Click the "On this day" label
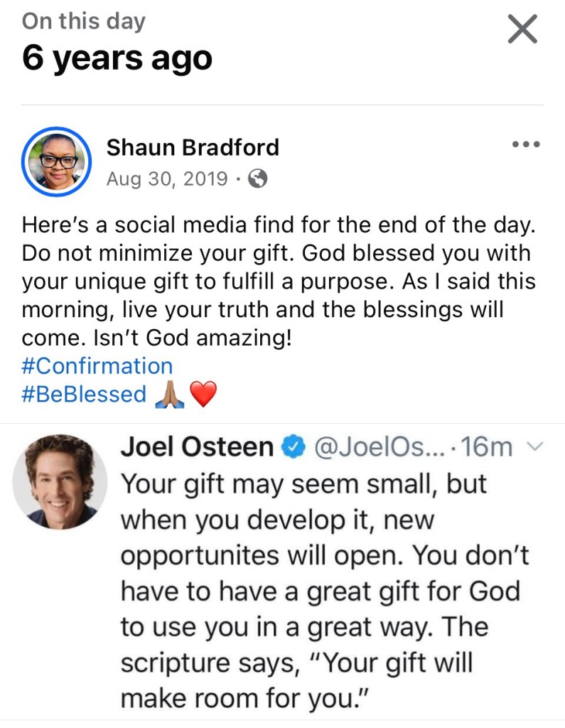Screen dimensions: 565x728 click(x=83, y=21)
